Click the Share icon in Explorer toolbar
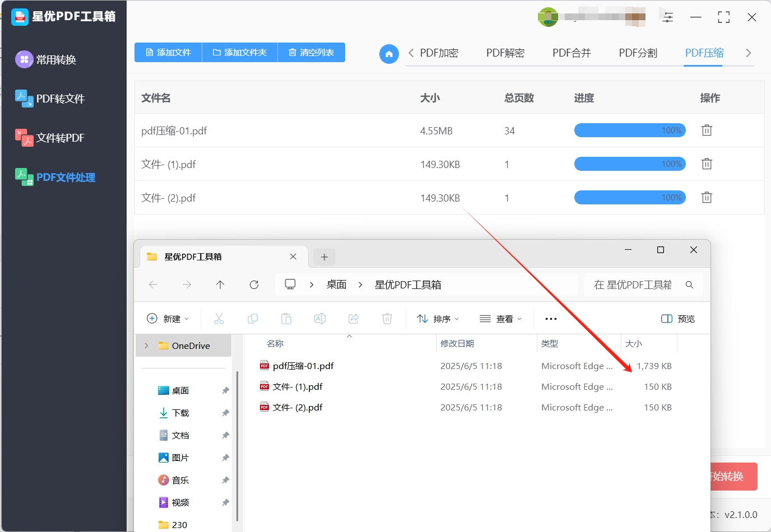Image resolution: width=771 pixels, height=532 pixels. pyautogui.click(x=354, y=319)
